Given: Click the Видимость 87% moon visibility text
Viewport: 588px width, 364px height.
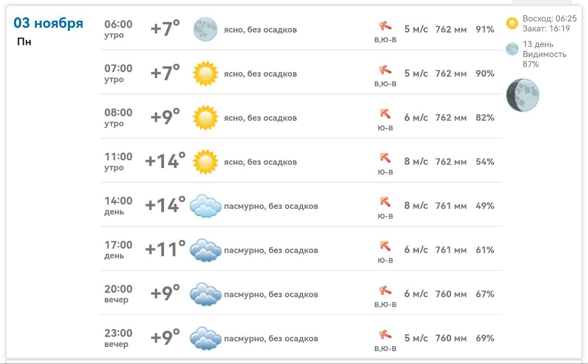Looking at the screenshot, I should point(544,59).
